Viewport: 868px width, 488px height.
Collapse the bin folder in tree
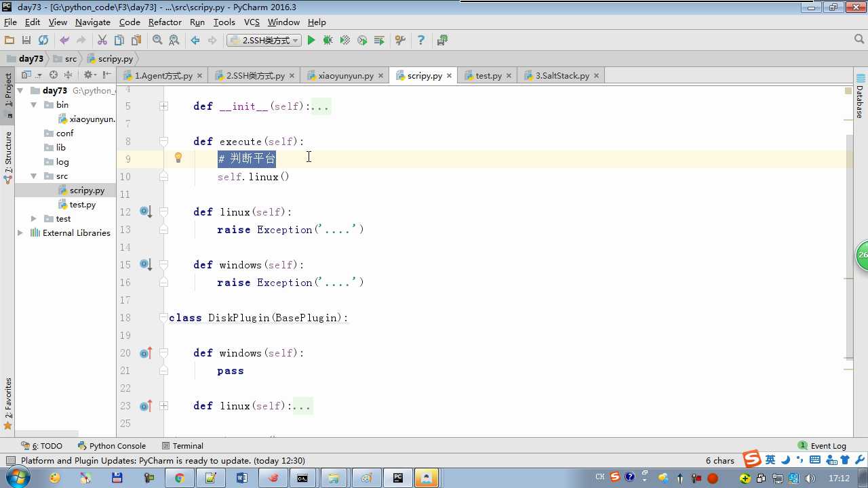34,105
